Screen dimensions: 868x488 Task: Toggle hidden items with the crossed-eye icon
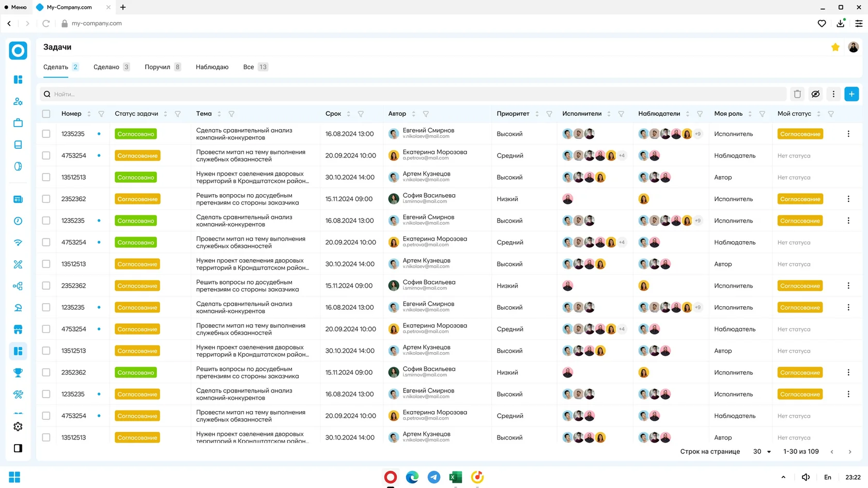pyautogui.click(x=815, y=94)
